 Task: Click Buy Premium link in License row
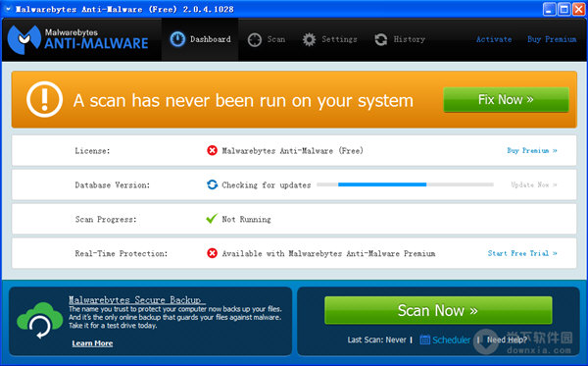click(532, 150)
